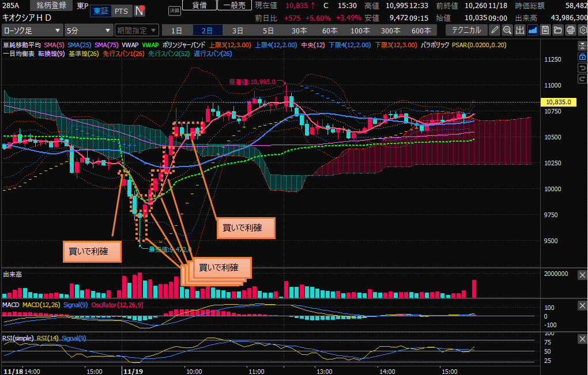Select the 3日 range tab
The width and height of the screenshot is (588, 375).
(x=238, y=30)
